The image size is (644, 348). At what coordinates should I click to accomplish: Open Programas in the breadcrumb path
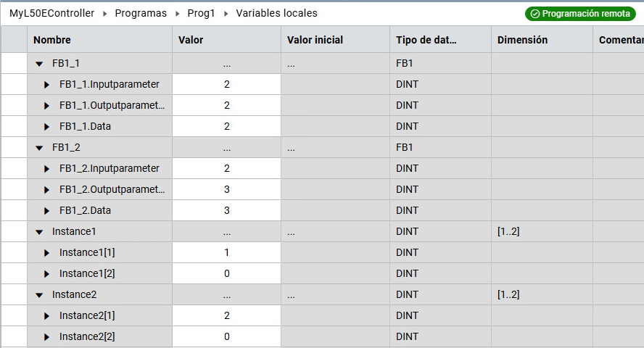pos(141,13)
